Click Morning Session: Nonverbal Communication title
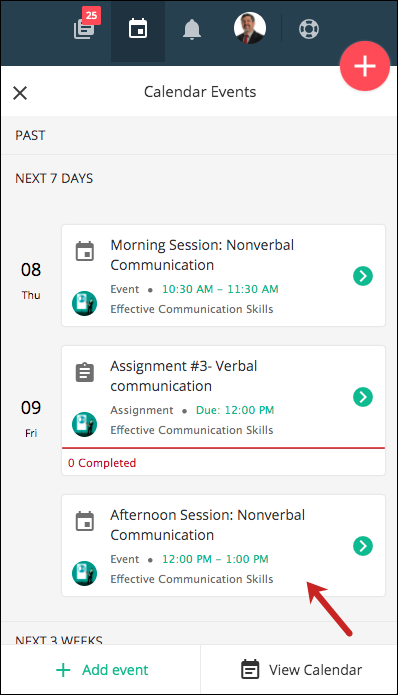The width and height of the screenshot is (398, 695). pyautogui.click(x=202, y=255)
